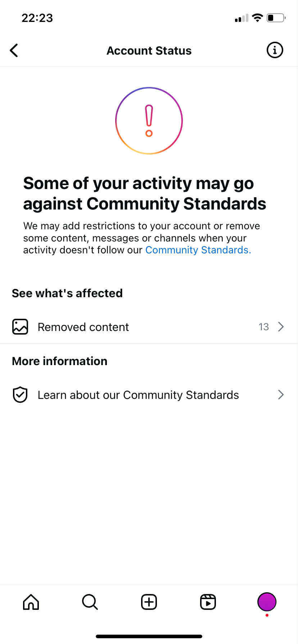This screenshot has width=298, height=644.
Task: Open the Removed content row
Action: [83, 327]
